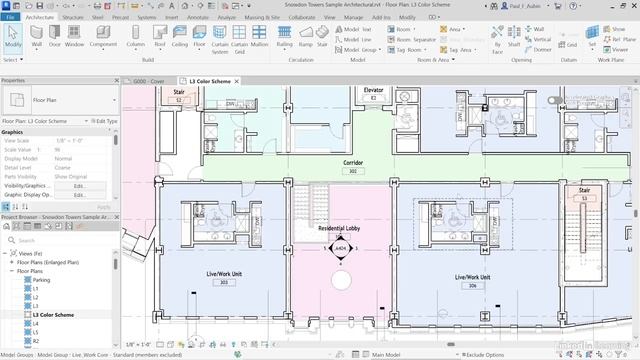This screenshot has height=360, width=640.
Task: Pick the Window tool
Action: click(74, 36)
